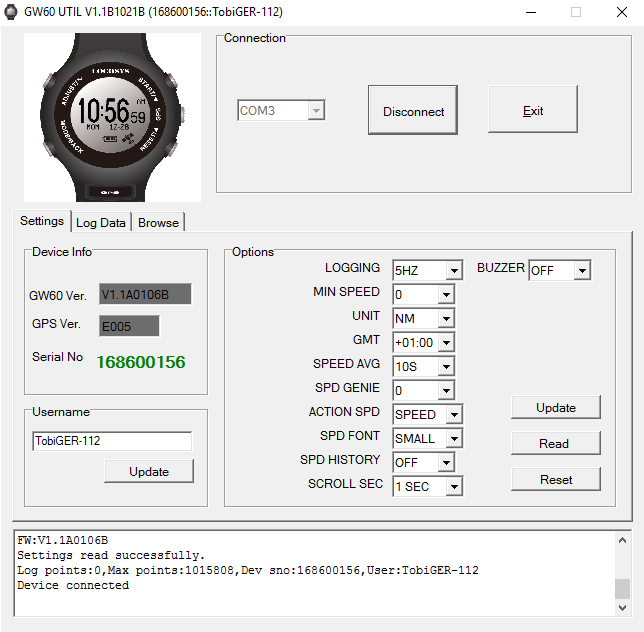Close the GW60 UTIL window
The image size is (644, 632).
[622, 12]
